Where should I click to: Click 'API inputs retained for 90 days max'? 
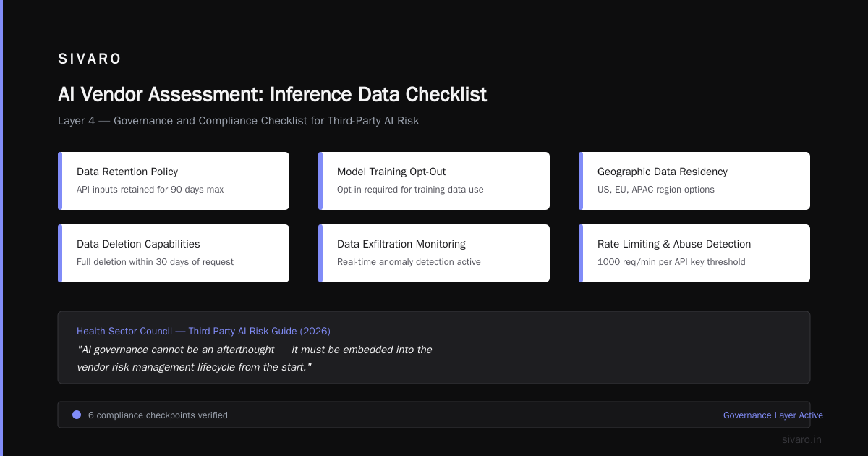(150, 190)
